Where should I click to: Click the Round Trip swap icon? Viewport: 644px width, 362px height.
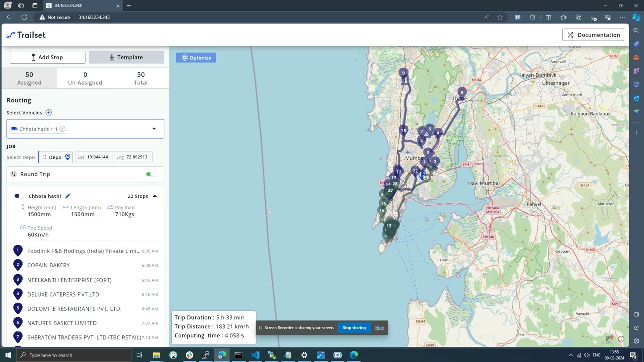click(x=14, y=174)
